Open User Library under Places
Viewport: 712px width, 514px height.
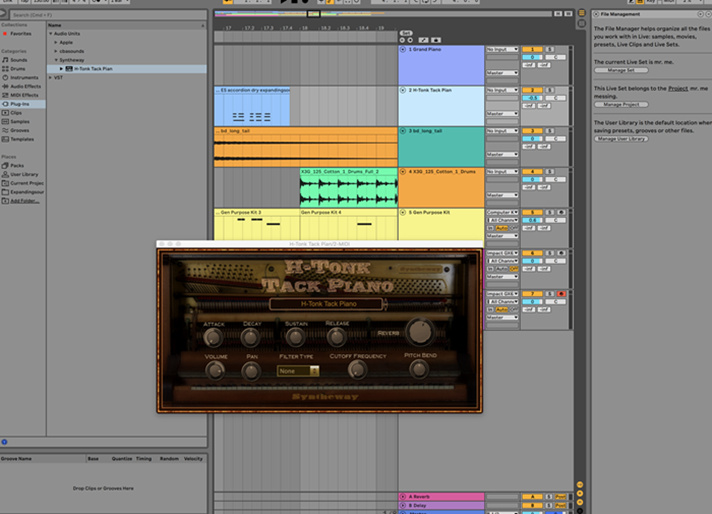(x=24, y=174)
